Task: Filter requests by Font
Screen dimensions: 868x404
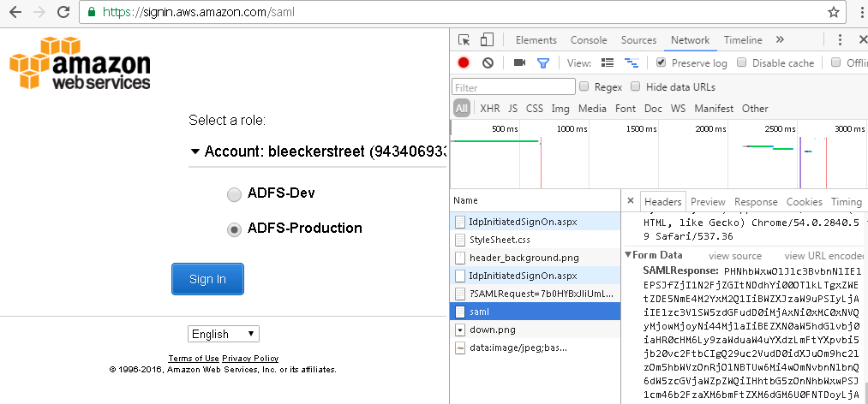Action: [x=626, y=109]
